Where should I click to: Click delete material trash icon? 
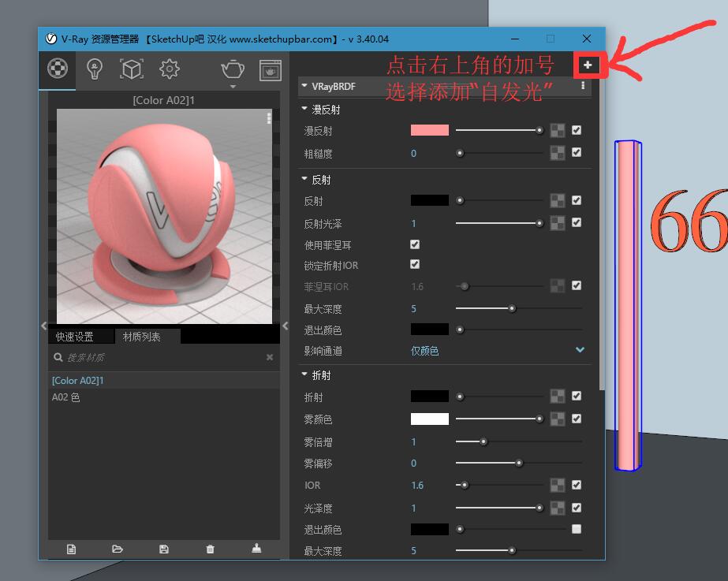(211, 549)
